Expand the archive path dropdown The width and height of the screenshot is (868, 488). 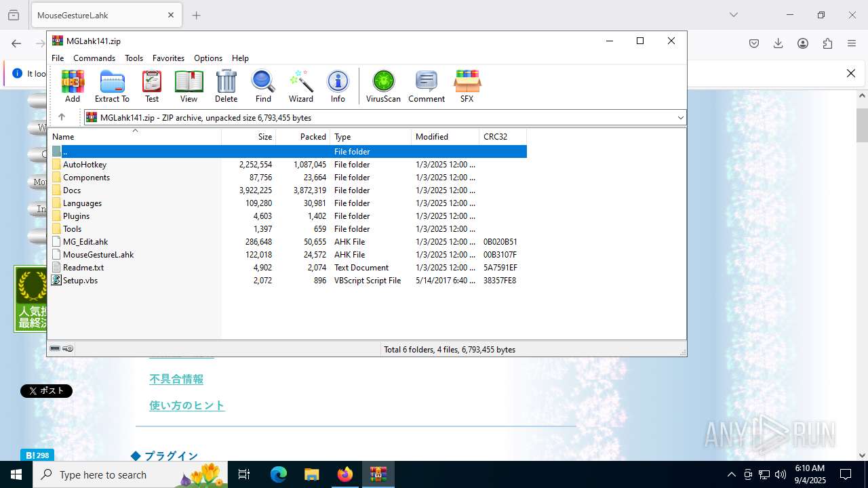[x=680, y=117]
